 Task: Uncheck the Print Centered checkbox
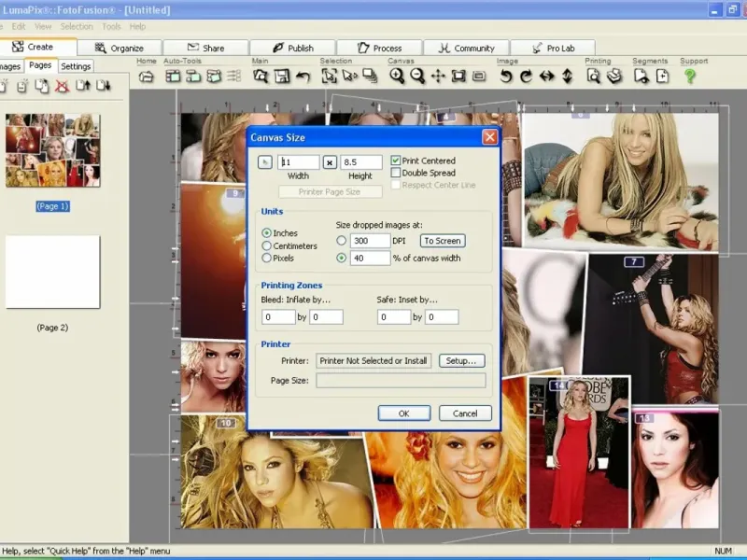(x=396, y=161)
